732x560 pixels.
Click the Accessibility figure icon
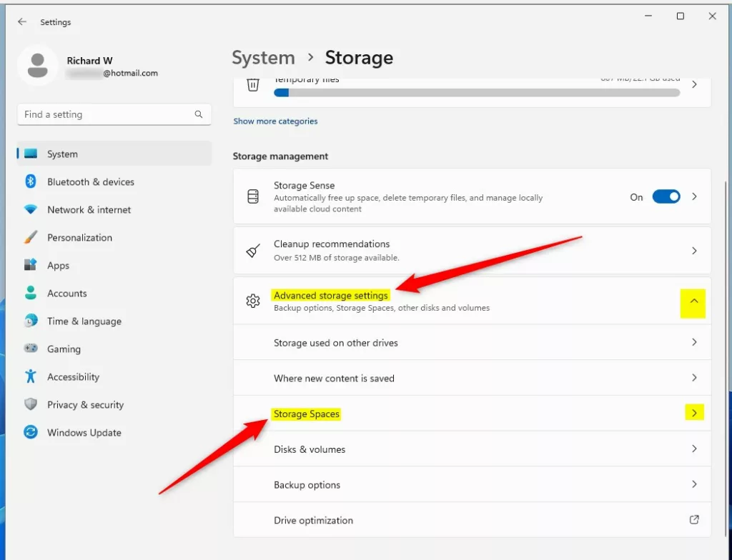pyautogui.click(x=31, y=376)
